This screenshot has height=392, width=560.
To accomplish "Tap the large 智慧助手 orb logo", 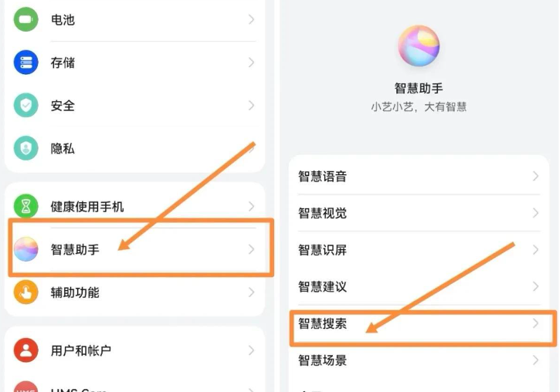I will point(419,46).
